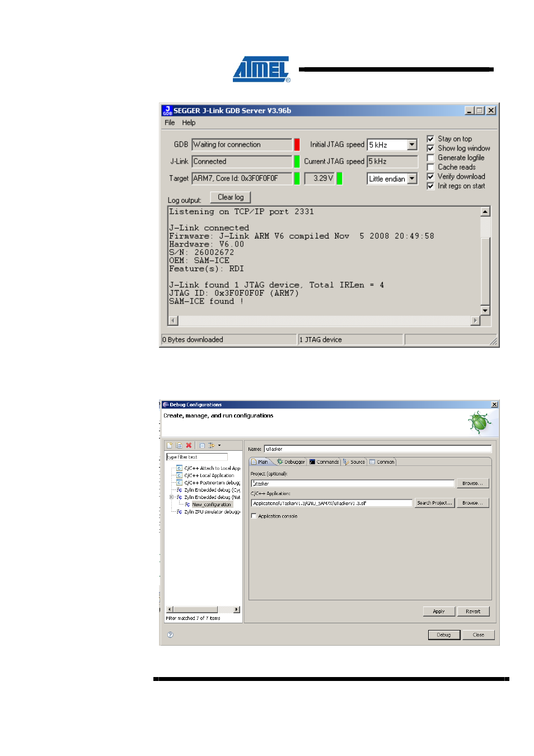Click Debug button
Viewport: 534px width, 756px height.
[444, 635]
